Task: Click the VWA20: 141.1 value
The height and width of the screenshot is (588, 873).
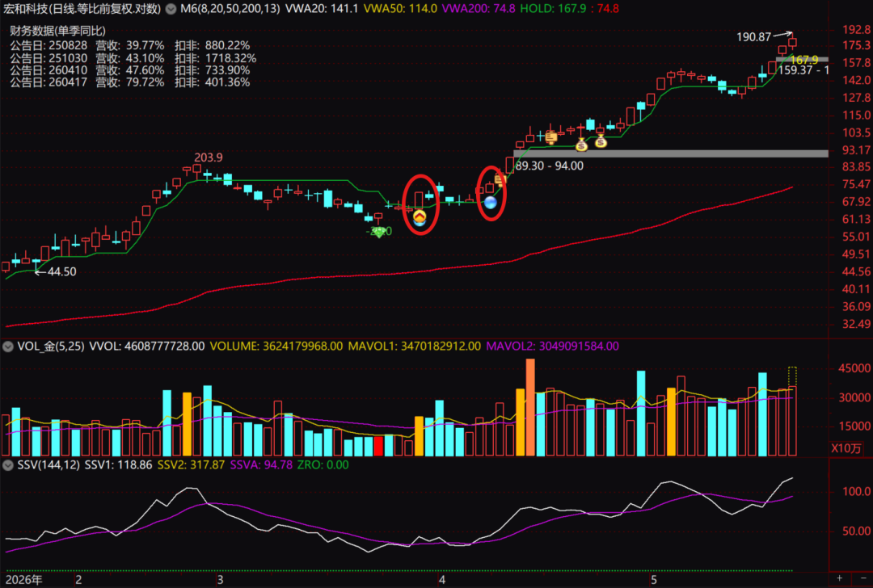Action: (322, 9)
